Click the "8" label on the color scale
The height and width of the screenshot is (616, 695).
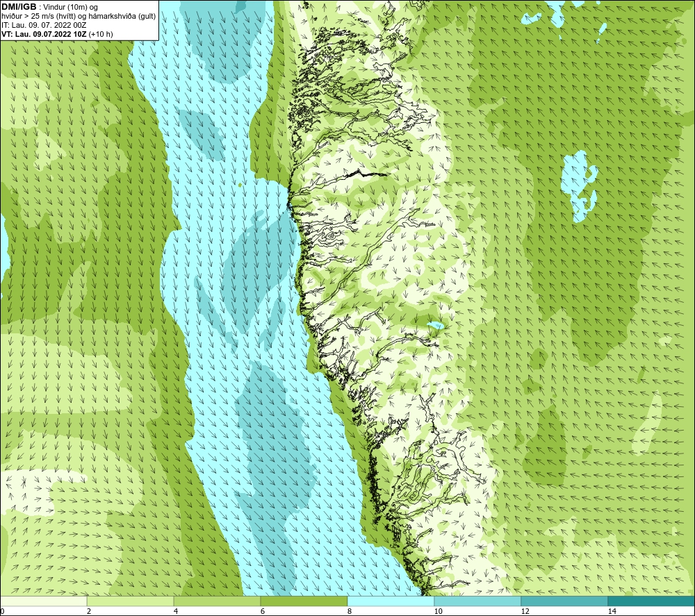(350, 611)
